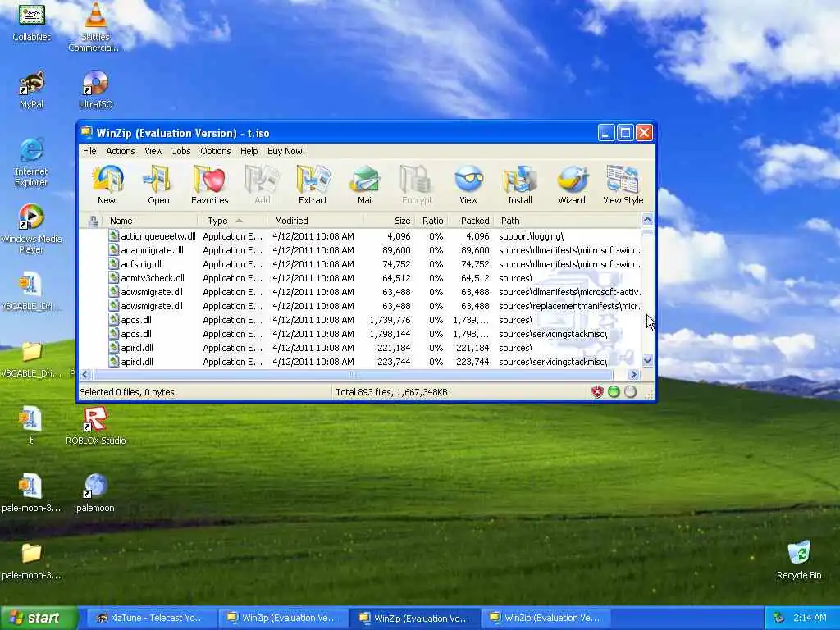Click the system tray clock 2:14 AM

pyautogui.click(x=810, y=618)
